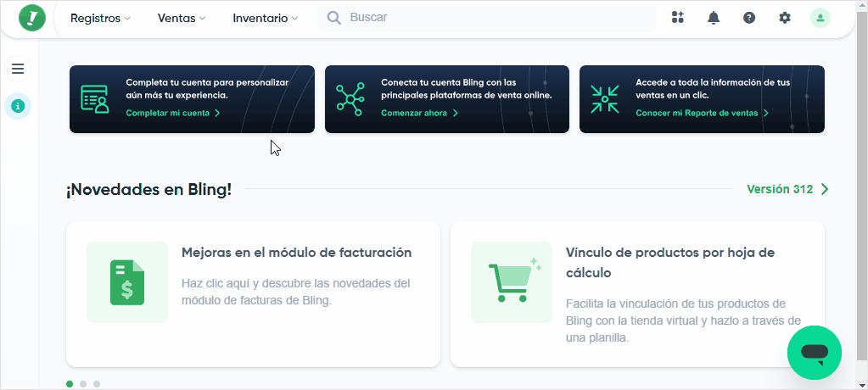Open the green chat support bubble
868x390 pixels.
(815, 353)
